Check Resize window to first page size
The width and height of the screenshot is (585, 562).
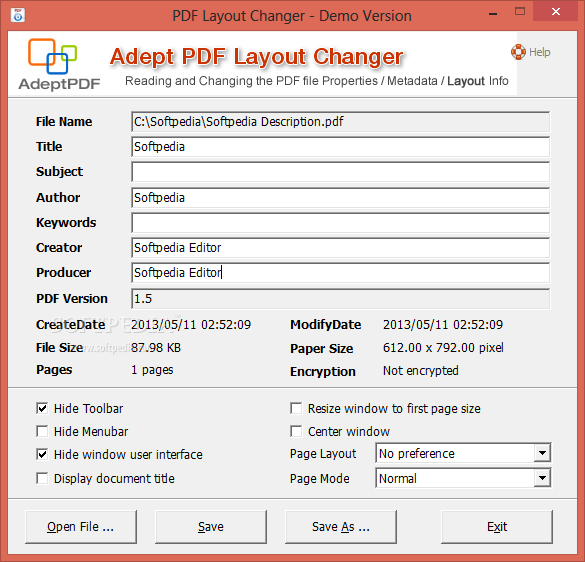(x=296, y=408)
